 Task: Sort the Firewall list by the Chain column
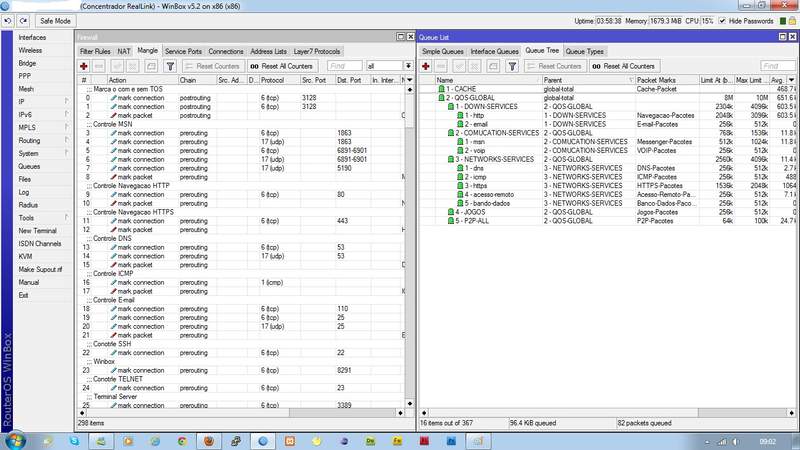[196, 80]
